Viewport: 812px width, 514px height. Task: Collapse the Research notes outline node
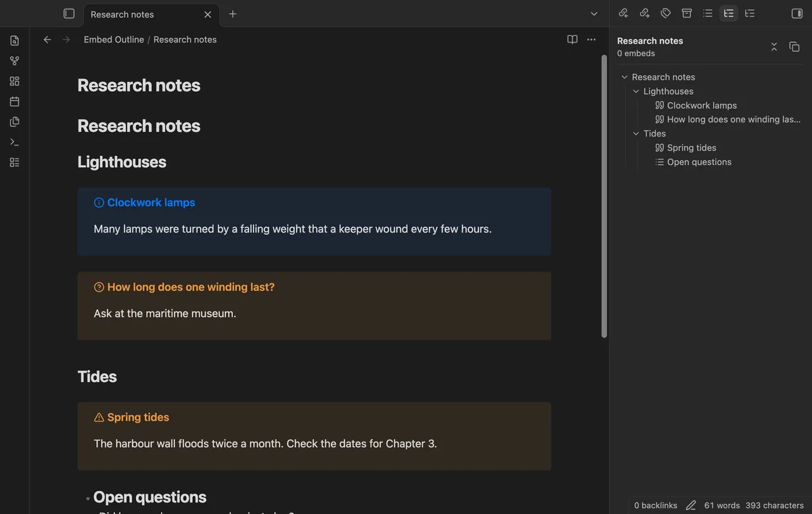point(625,77)
